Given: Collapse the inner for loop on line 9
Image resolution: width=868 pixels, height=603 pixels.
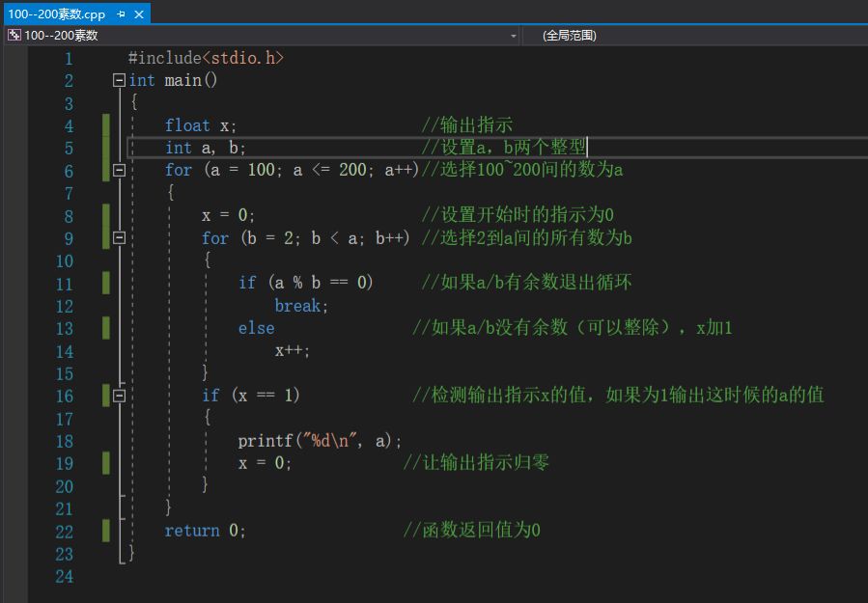Looking at the screenshot, I should (120, 238).
